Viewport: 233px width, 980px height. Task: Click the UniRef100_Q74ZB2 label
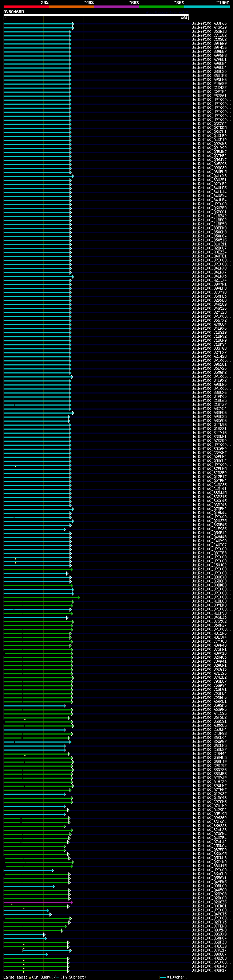click(x=209, y=677)
